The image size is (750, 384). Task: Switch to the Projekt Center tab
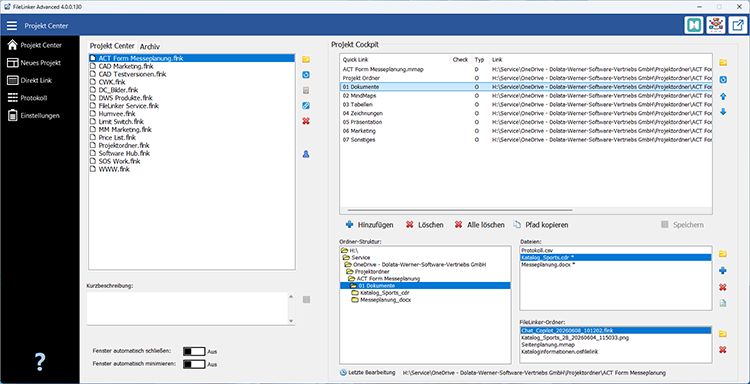pos(112,46)
